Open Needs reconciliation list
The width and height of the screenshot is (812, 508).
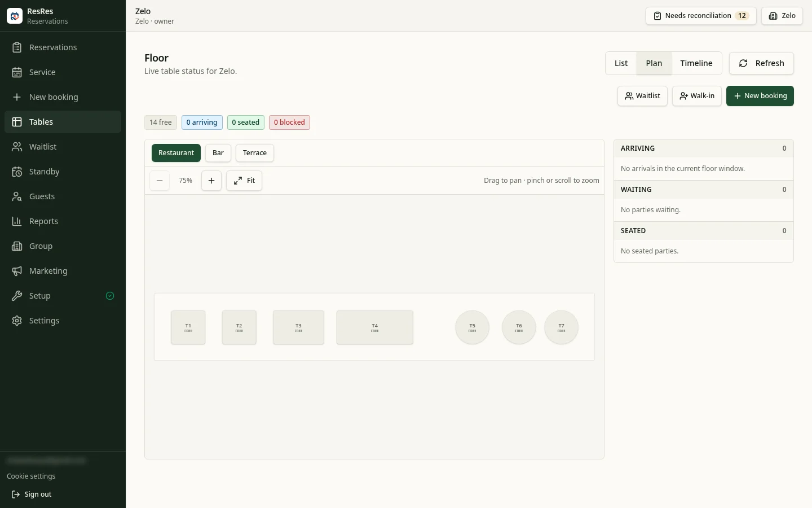click(x=701, y=16)
